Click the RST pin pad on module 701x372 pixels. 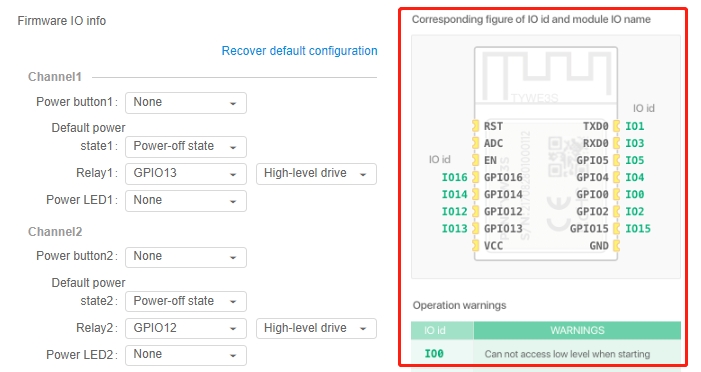[x=476, y=127]
